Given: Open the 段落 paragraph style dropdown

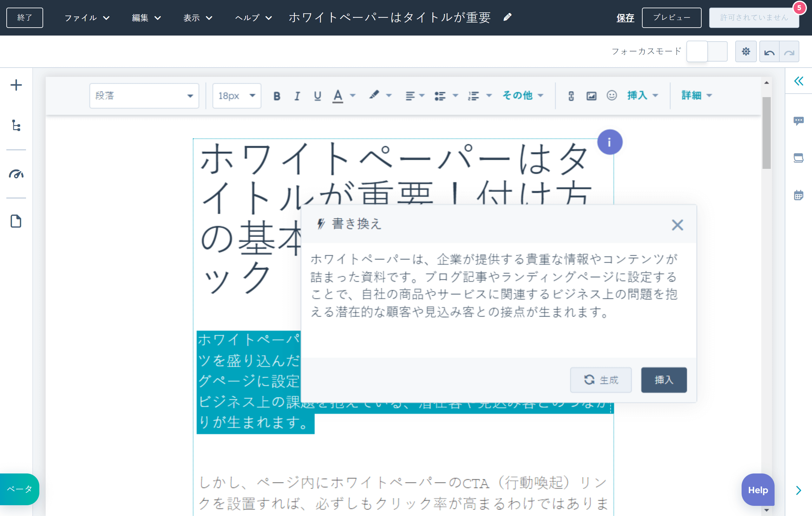Looking at the screenshot, I should (x=144, y=96).
